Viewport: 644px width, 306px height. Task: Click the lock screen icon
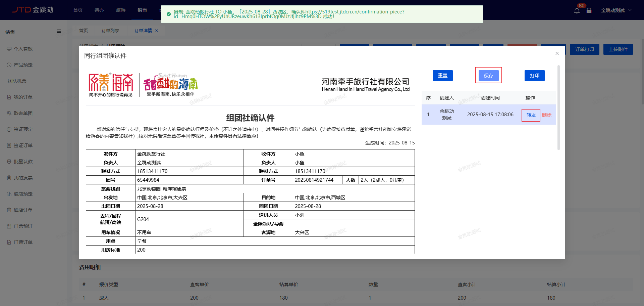pos(589,11)
